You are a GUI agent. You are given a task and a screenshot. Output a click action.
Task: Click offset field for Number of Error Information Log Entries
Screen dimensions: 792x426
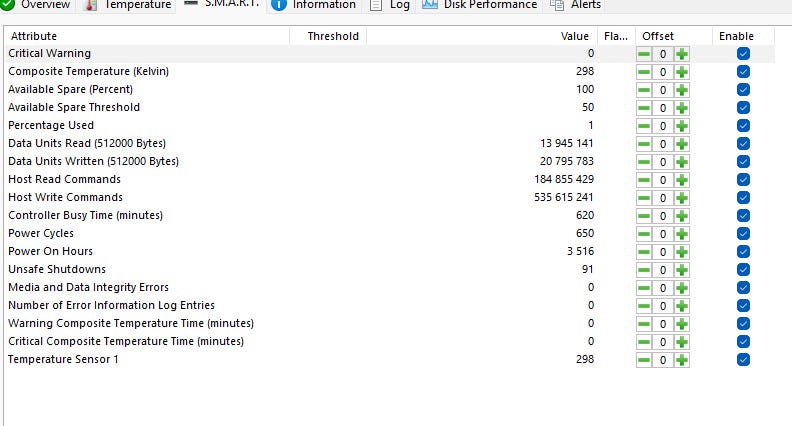(x=663, y=306)
